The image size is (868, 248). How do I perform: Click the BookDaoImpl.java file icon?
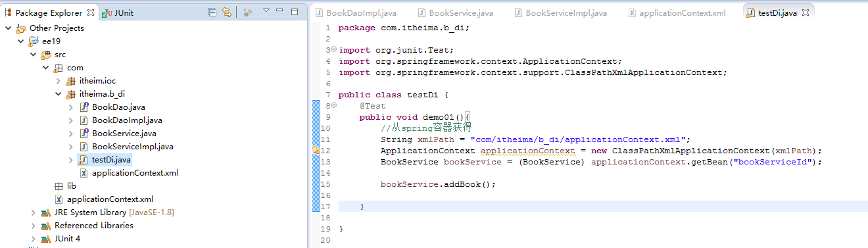click(x=84, y=120)
